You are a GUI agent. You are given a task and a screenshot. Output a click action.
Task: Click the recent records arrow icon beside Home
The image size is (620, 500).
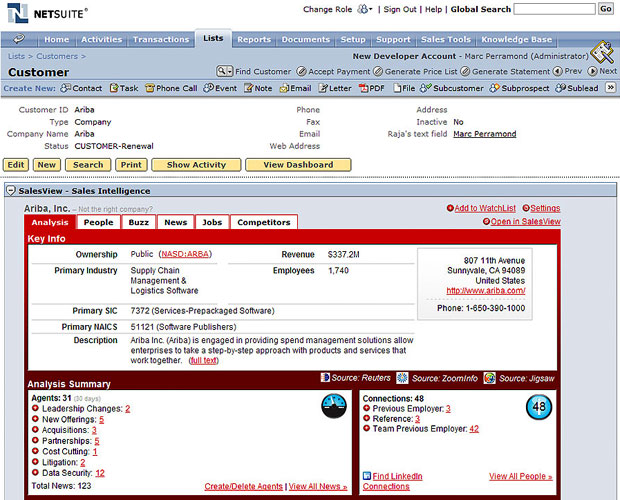[x=19, y=39]
